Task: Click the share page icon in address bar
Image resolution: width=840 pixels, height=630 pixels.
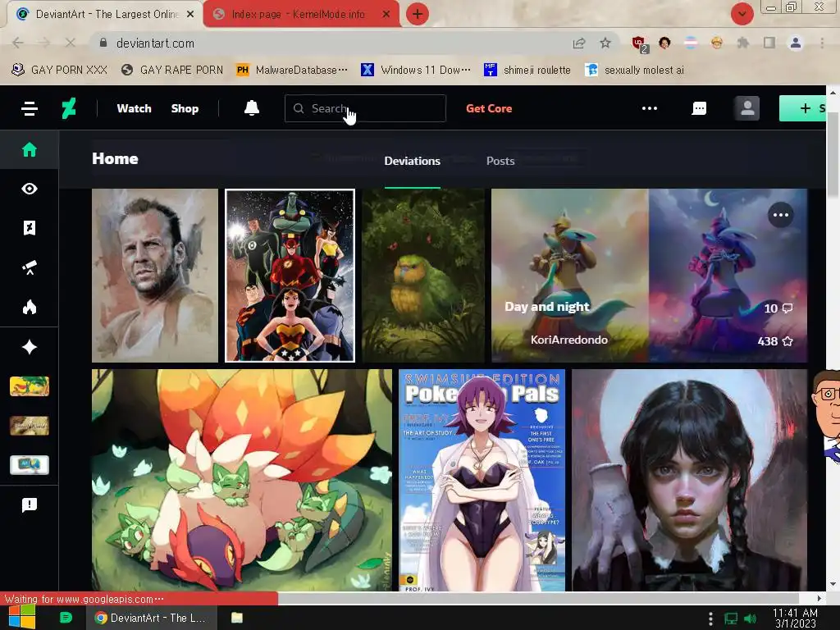Action: point(578,43)
